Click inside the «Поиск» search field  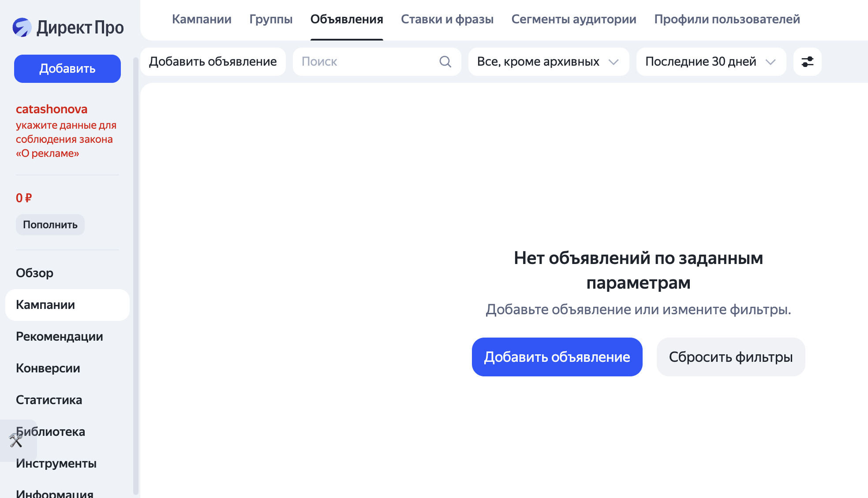(x=362, y=62)
